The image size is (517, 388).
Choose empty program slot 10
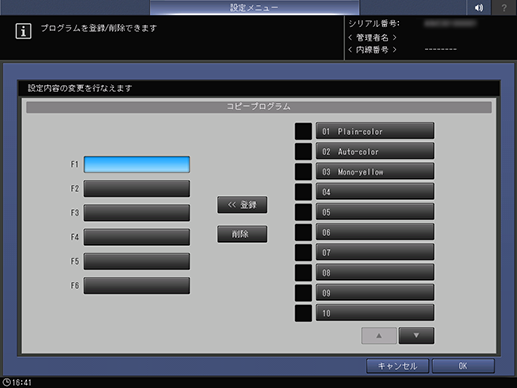pos(375,313)
